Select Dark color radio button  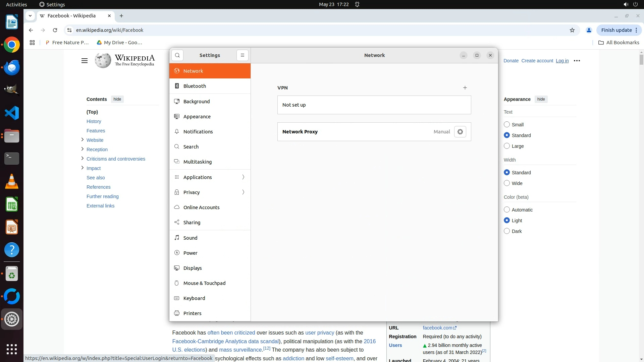click(x=507, y=231)
